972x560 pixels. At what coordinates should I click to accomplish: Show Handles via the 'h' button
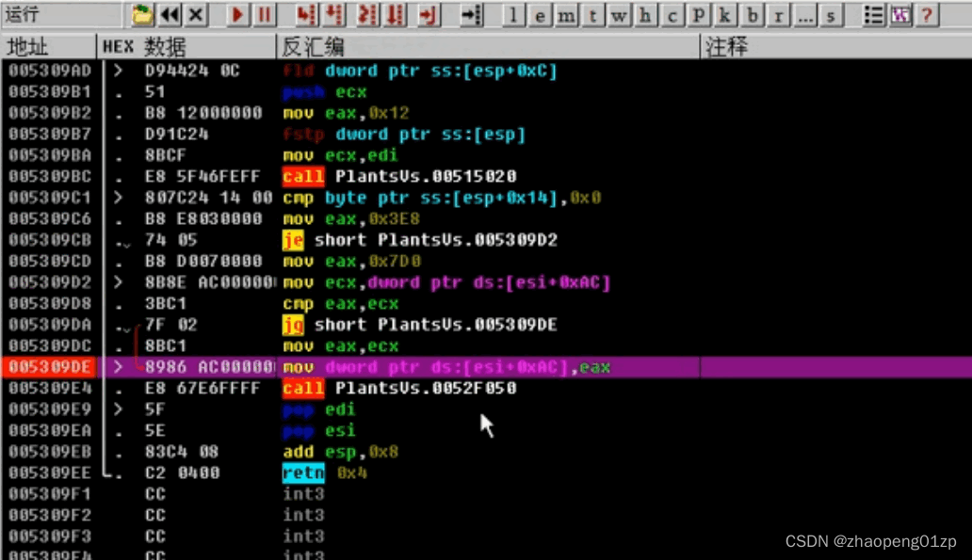(645, 15)
